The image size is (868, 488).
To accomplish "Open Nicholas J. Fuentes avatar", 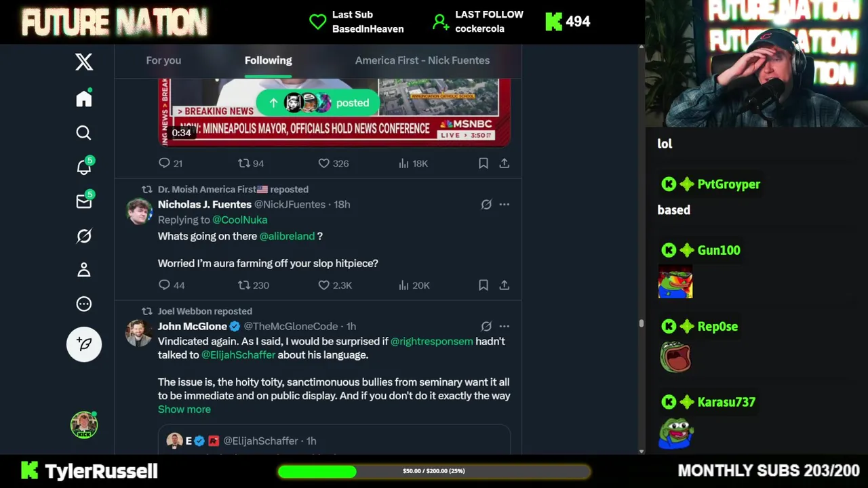I will click(138, 211).
